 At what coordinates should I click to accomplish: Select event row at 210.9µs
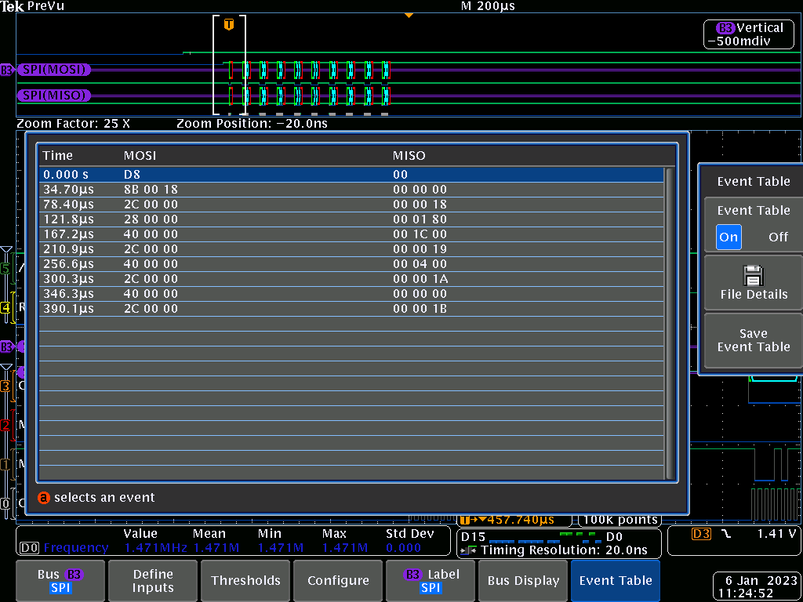pyautogui.click(x=351, y=249)
